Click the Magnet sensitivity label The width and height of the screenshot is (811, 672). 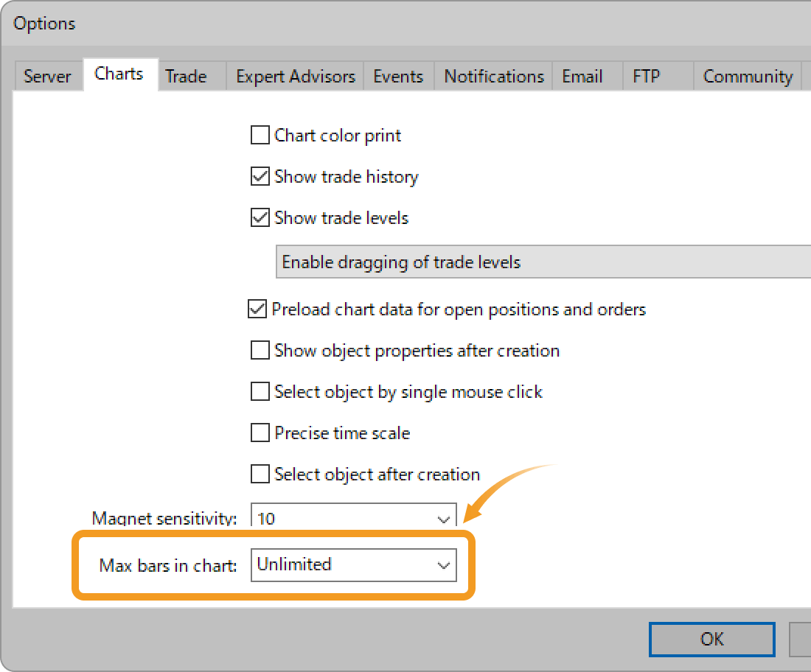[x=164, y=518]
